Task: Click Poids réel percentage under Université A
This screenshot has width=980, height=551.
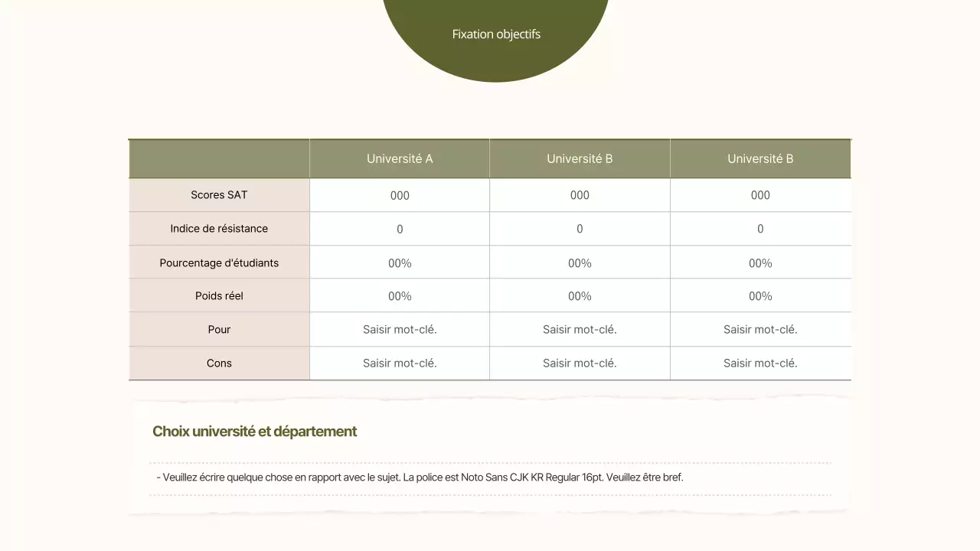Action: click(400, 296)
